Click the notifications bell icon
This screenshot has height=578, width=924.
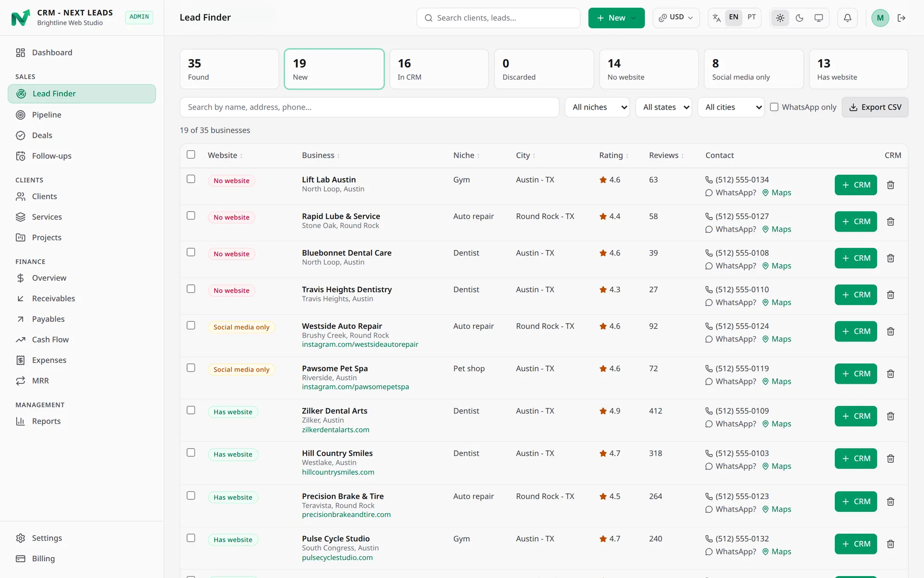[x=847, y=18]
